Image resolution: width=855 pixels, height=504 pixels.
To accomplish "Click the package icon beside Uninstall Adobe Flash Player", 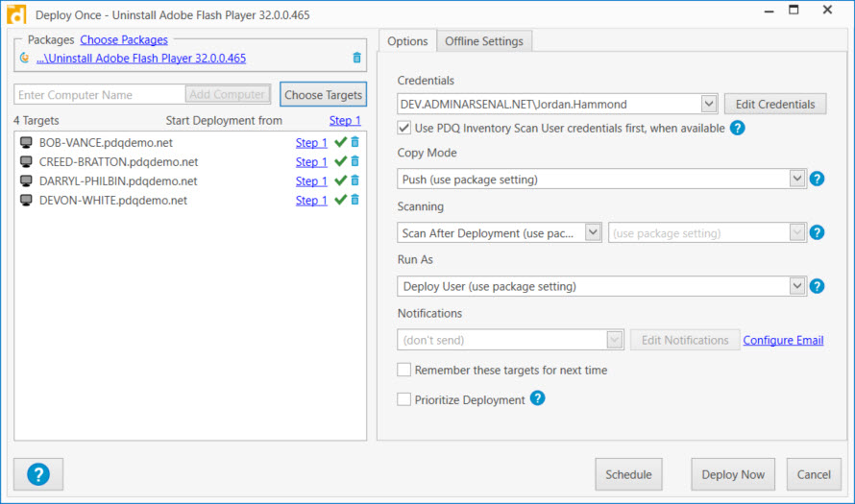I will (x=25, y=58).
